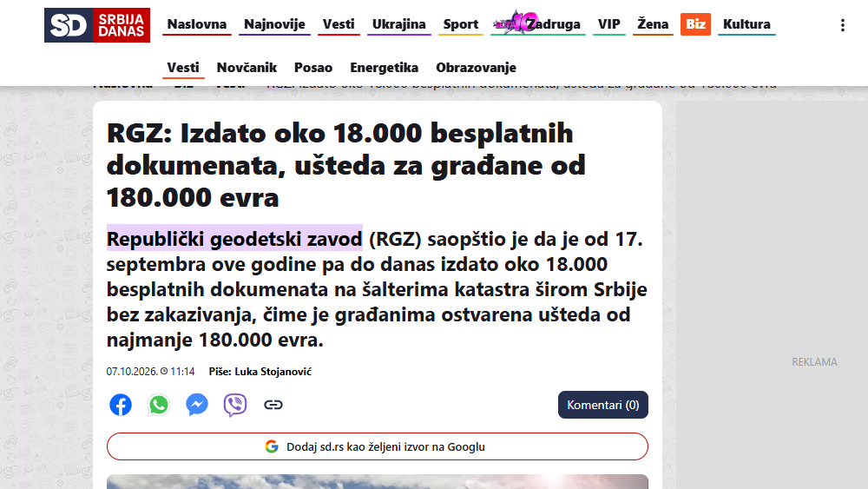
Task: Open the Srbija Danas logo homepage
Action: [97, 25]
